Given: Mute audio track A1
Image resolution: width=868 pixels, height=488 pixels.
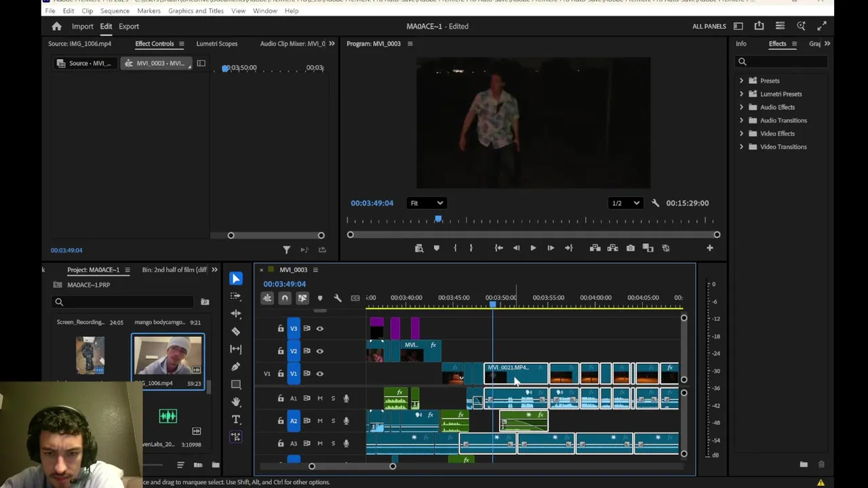Looking at the screenshot, I should coord(320,399).
